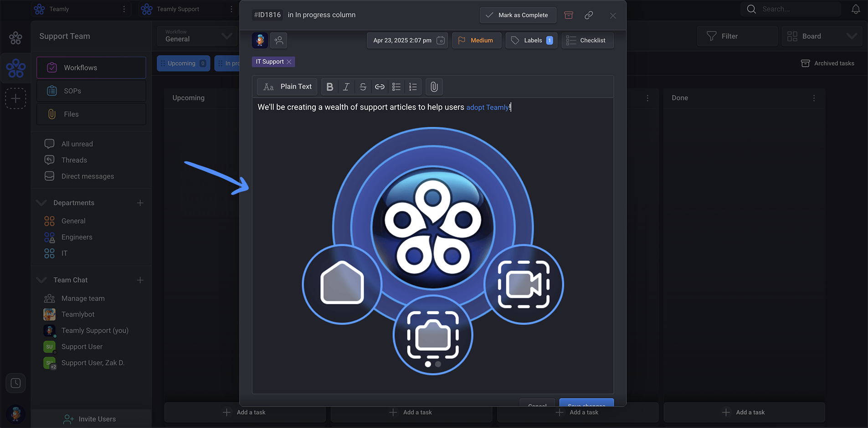The height and width of the screenshot is (428, 868).
Task: Open the Support User chat
Action: pos(82,347)
